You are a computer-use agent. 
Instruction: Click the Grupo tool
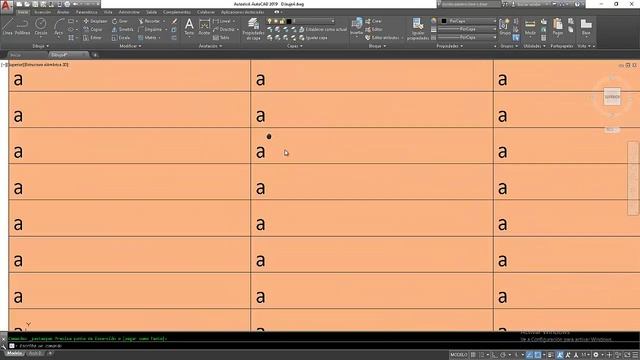tap(504, 27)
